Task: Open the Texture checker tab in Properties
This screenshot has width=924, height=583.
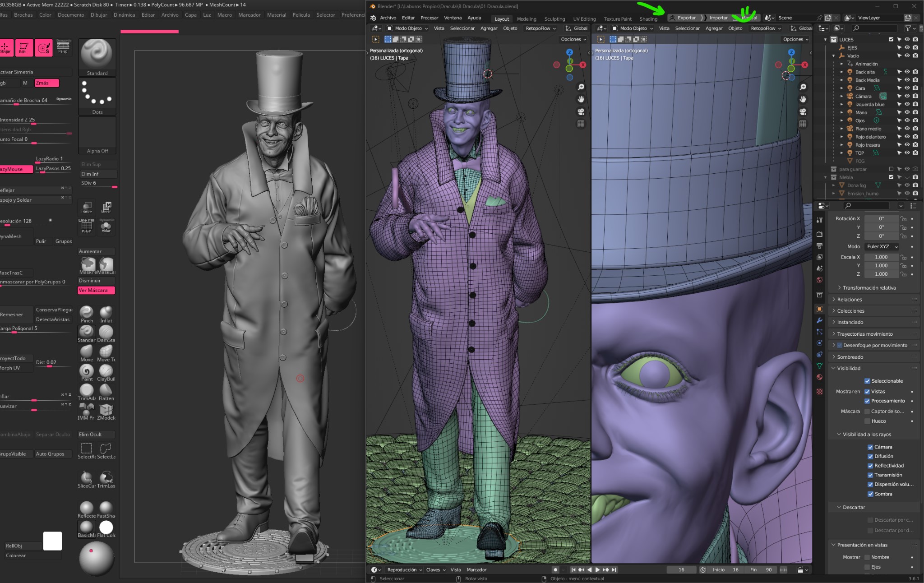Action: click(819, 392)
